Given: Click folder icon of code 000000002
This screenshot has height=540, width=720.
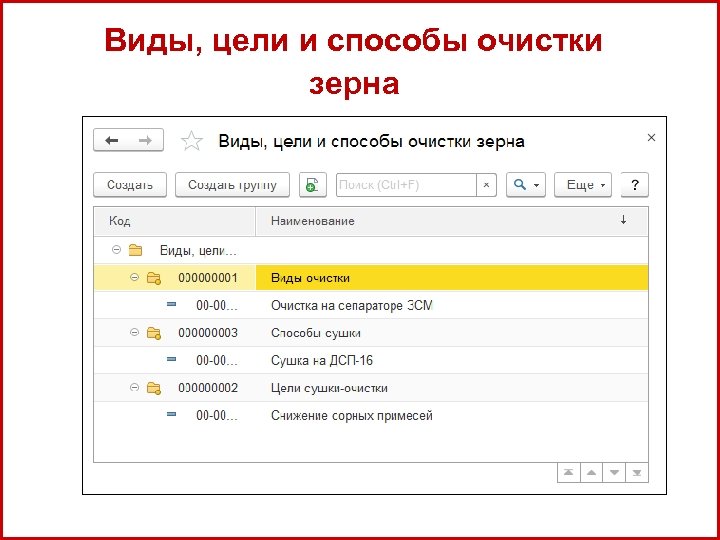Looking at the screenshot, I should 154,388.
